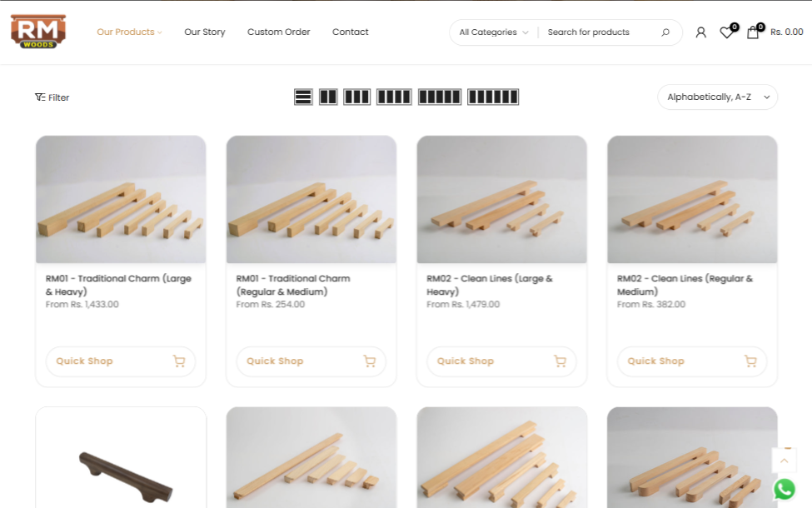The height and width of the screenshot is (508, 812).
Task: Go to Our Story page
Action: pos(205,32)
